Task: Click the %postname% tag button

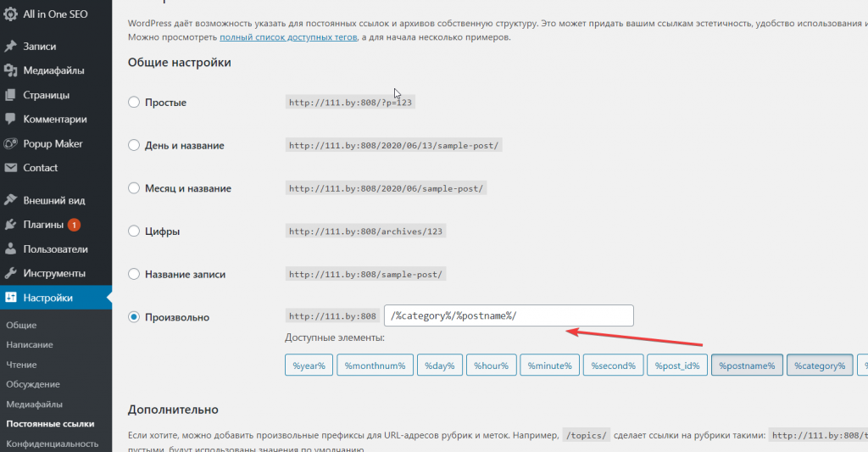Action: point(747,366)
